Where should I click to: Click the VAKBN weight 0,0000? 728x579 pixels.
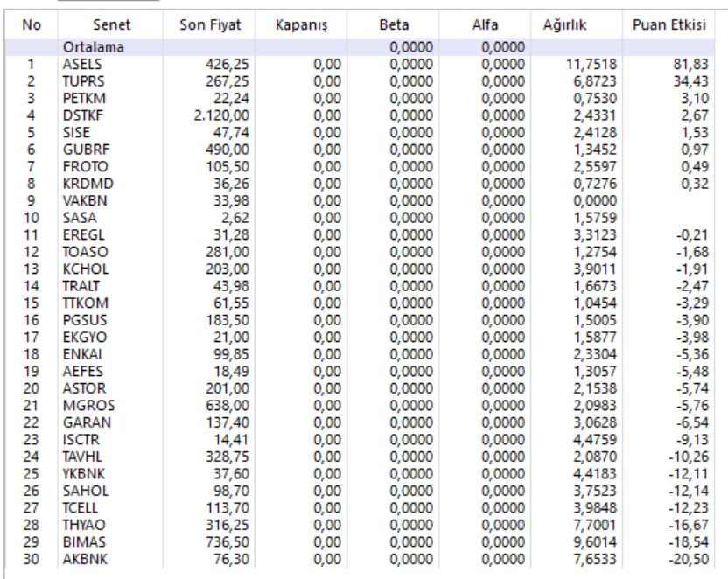[595, 200]
